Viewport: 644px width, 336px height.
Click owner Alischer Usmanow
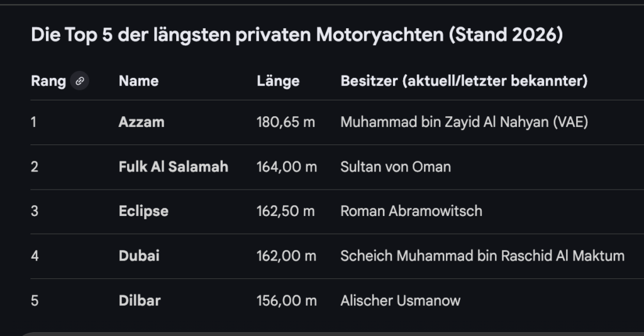[400, 301]
